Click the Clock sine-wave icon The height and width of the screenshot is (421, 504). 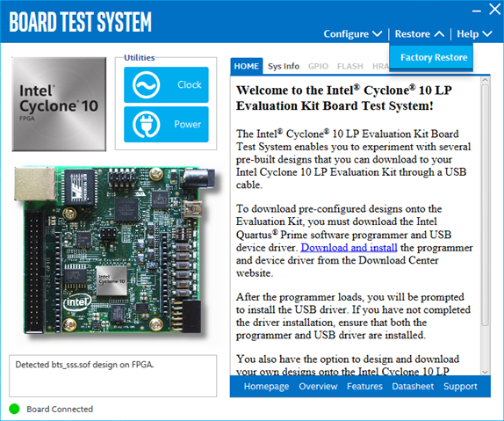tap(146, 85)
